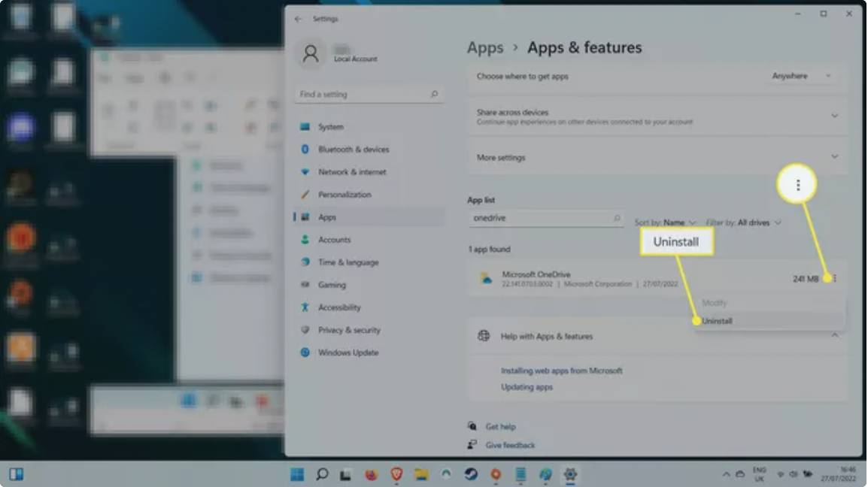
Task: Open the taskbar Search magnifier
Action: click(x=322, y=474)
